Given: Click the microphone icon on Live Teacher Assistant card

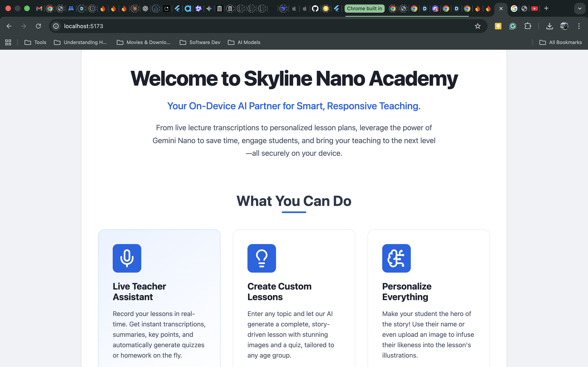Looking at the screenshot, I should (x=127, y=258).
